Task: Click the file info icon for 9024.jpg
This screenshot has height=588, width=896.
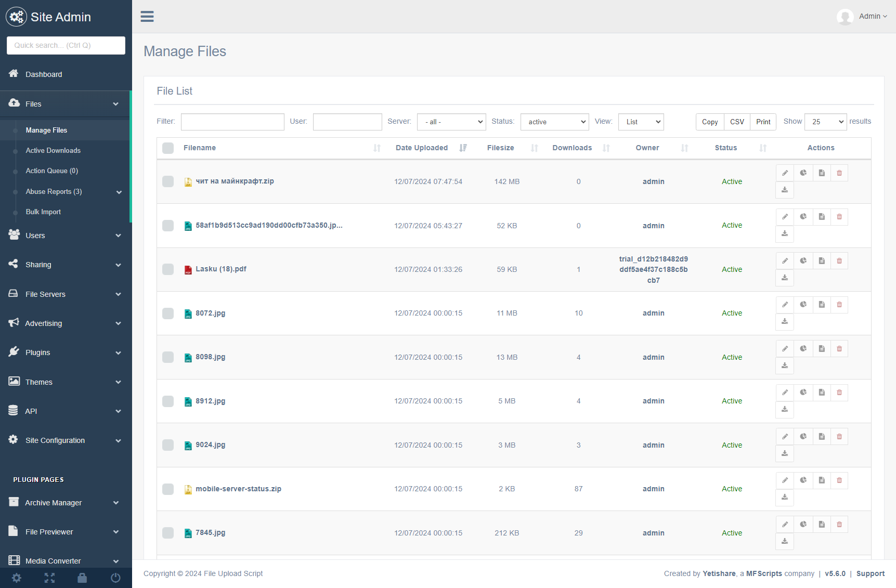Action: (821, 436)
